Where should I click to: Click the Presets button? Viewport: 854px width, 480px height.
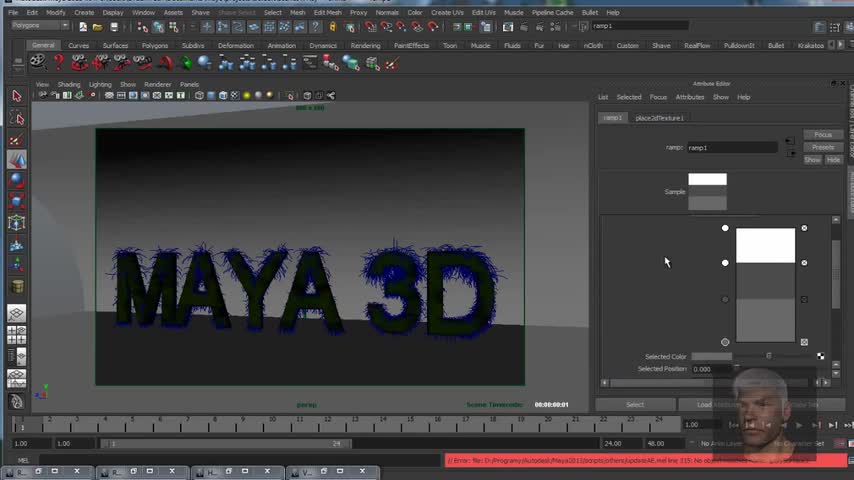(x=822, y=147)
